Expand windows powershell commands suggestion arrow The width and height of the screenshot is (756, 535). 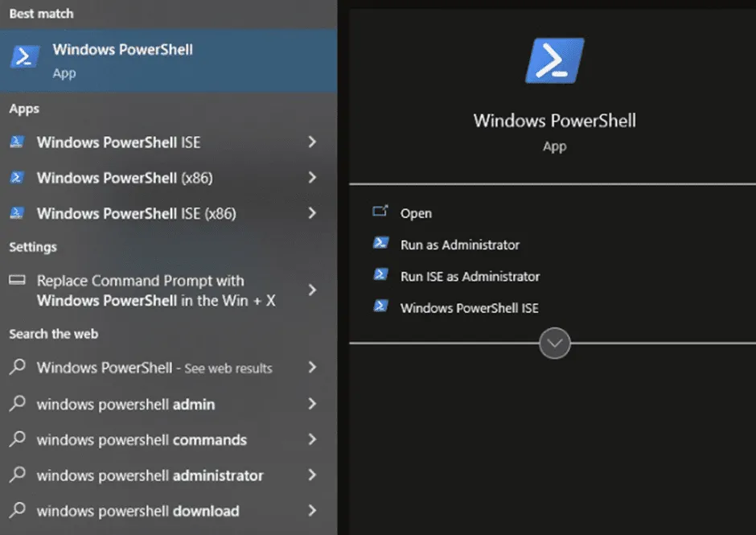click(x=312, y=440)
